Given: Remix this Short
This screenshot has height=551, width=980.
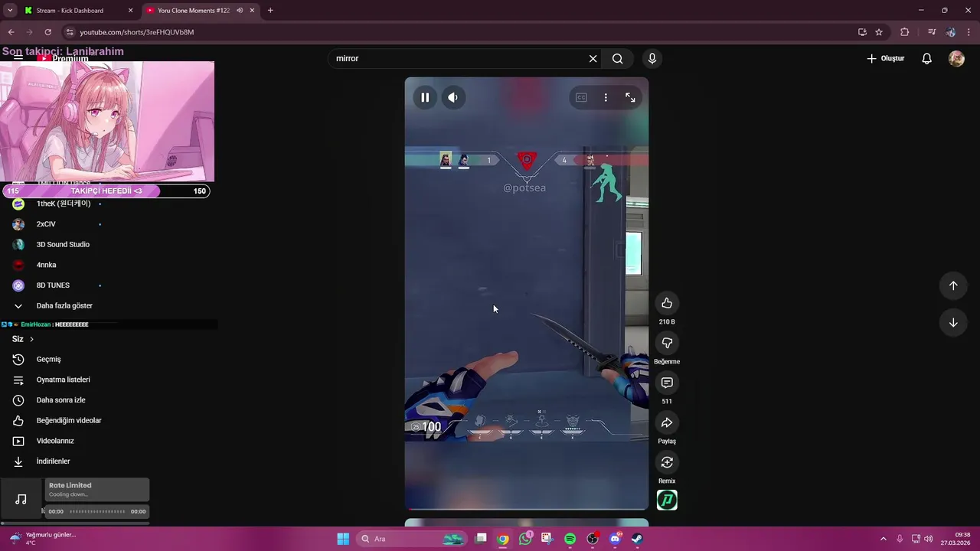Looking at the screenshot, I should pos(667,462).
